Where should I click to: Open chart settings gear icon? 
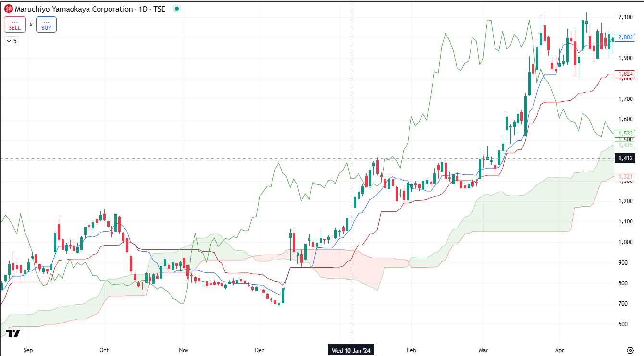(631, 350)
